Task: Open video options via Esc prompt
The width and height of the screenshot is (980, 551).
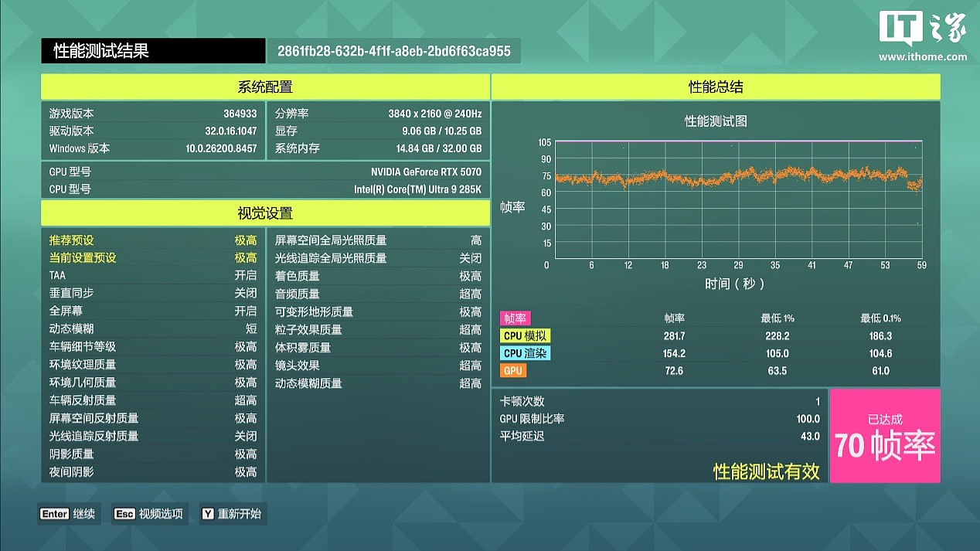Action: tap(149, 514)
